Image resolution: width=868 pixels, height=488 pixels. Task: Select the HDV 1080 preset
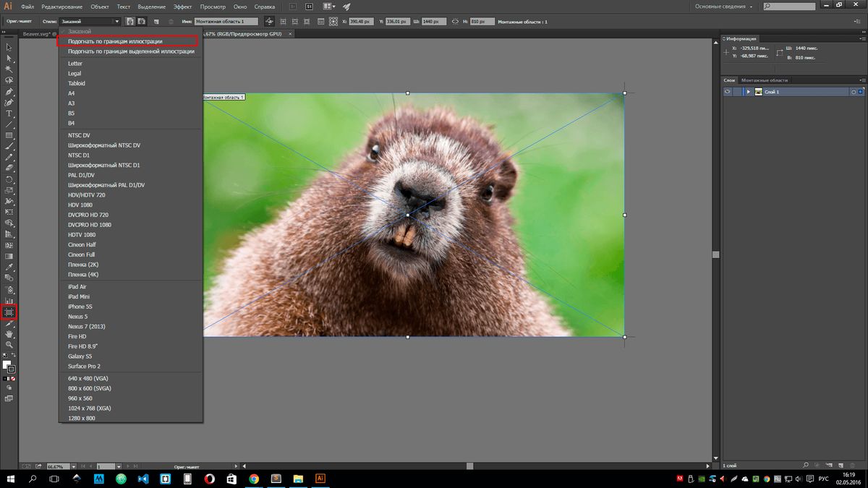pyautogui.click(x=130, y=205)
